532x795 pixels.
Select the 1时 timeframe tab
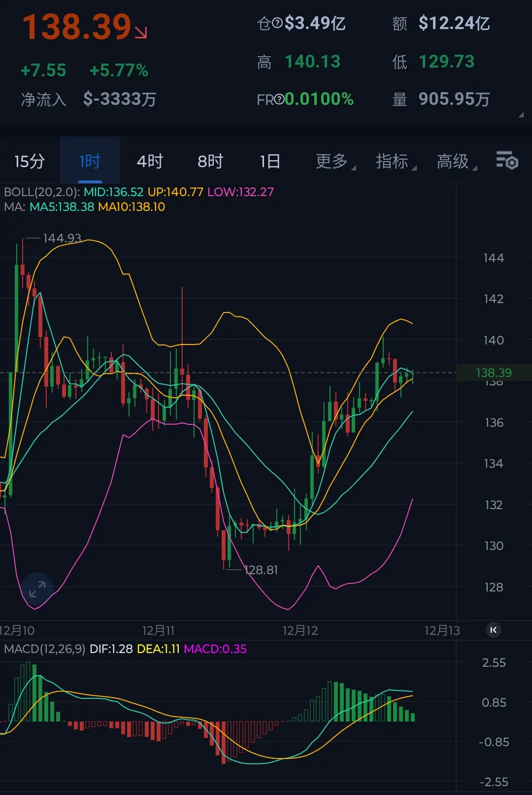click(90, 161)
